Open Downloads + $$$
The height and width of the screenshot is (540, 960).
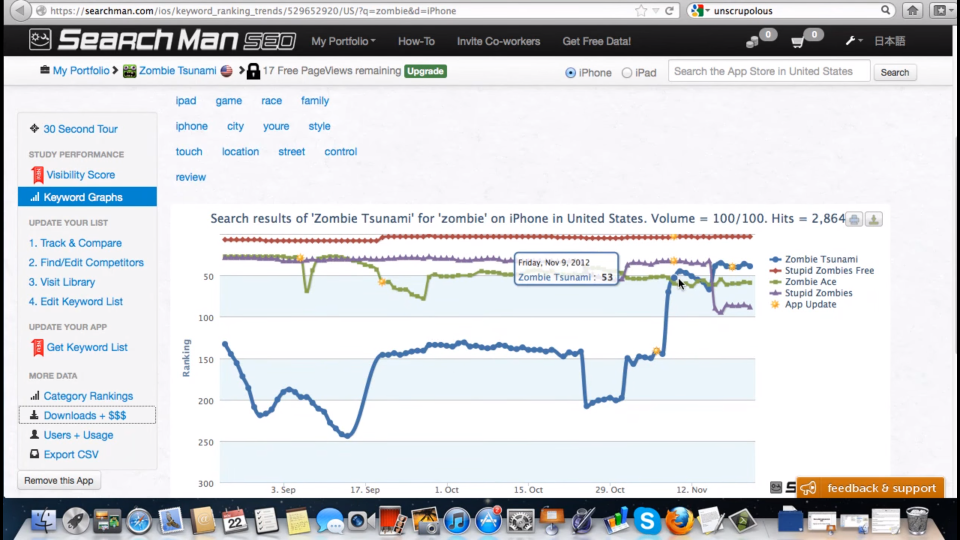coord(84,416)
